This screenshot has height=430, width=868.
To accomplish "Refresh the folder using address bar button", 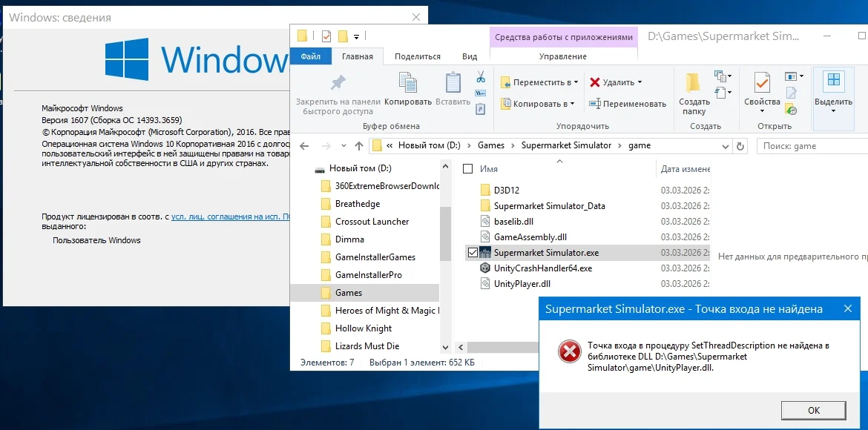I will pyautogui.click(x=740, y=146).
